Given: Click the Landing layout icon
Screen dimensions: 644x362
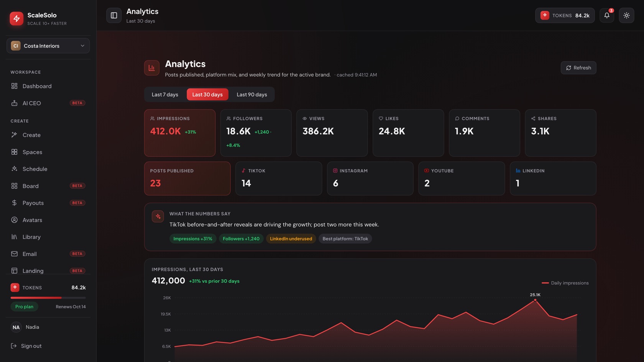Looking at the screenshot, I should click(14, 271).
